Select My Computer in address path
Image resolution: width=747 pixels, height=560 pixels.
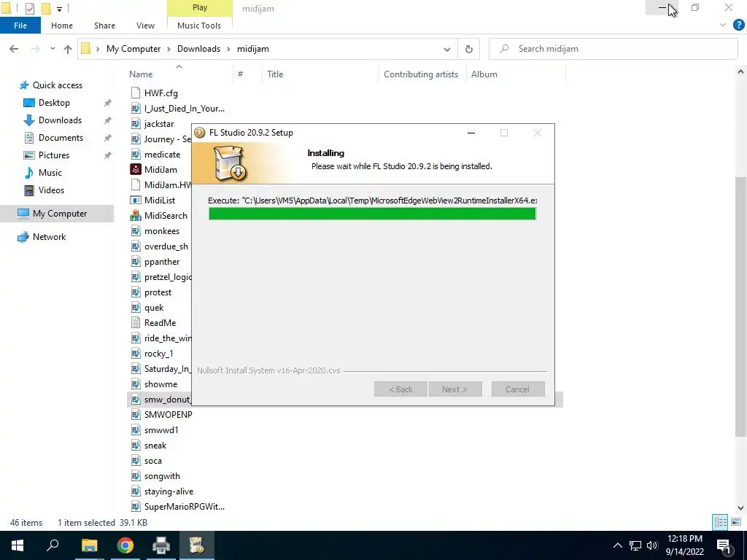(133, 49)
